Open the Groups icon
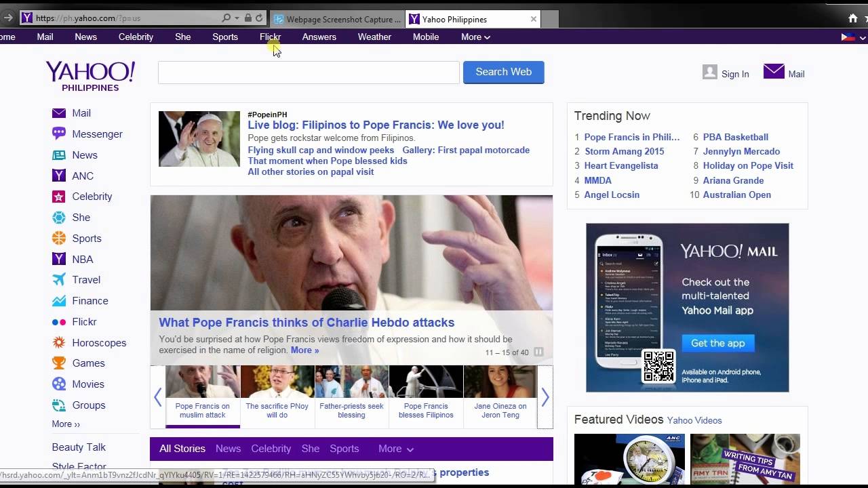 pos(59,405)
